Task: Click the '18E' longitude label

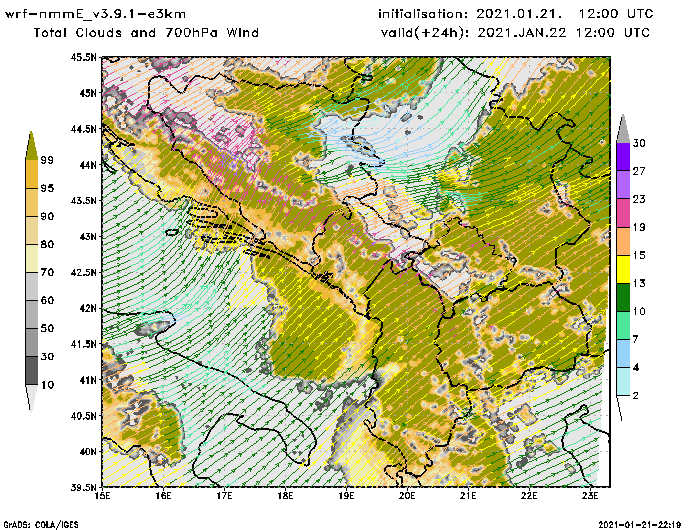Action: tap(285, 496)
